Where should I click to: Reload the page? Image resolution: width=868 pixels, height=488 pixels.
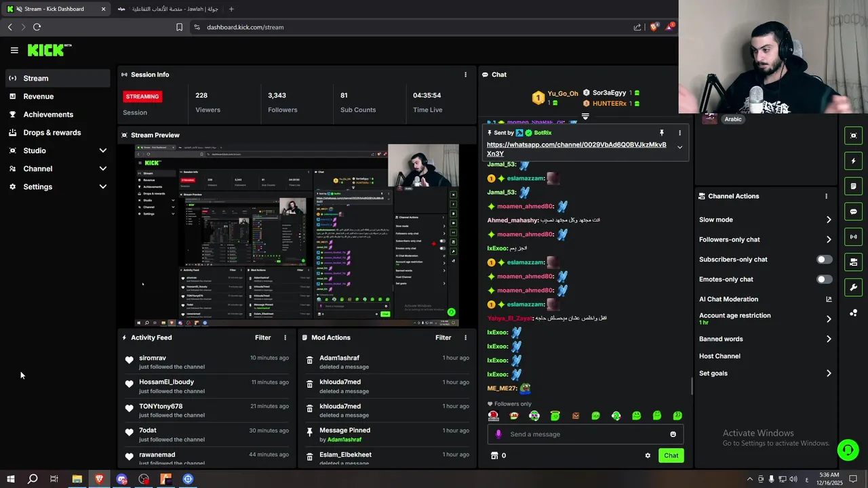click(x=37, y=27)
